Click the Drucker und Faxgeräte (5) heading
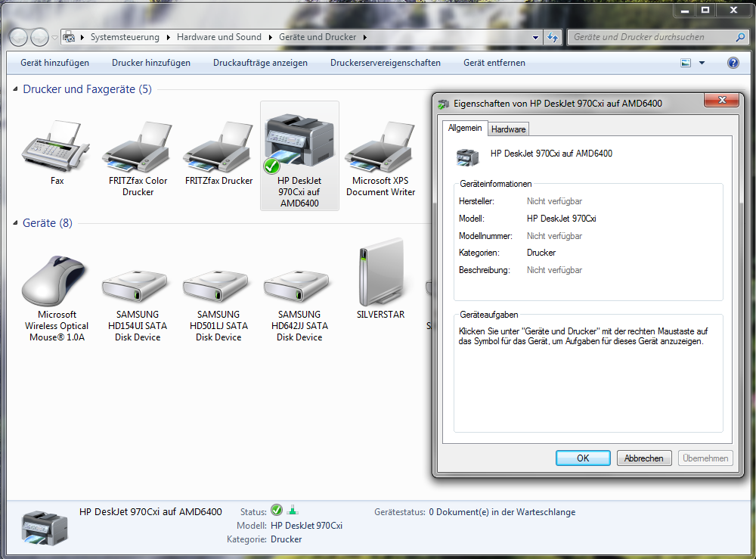The height and width of the screenshot is (559, 756). 87,89
